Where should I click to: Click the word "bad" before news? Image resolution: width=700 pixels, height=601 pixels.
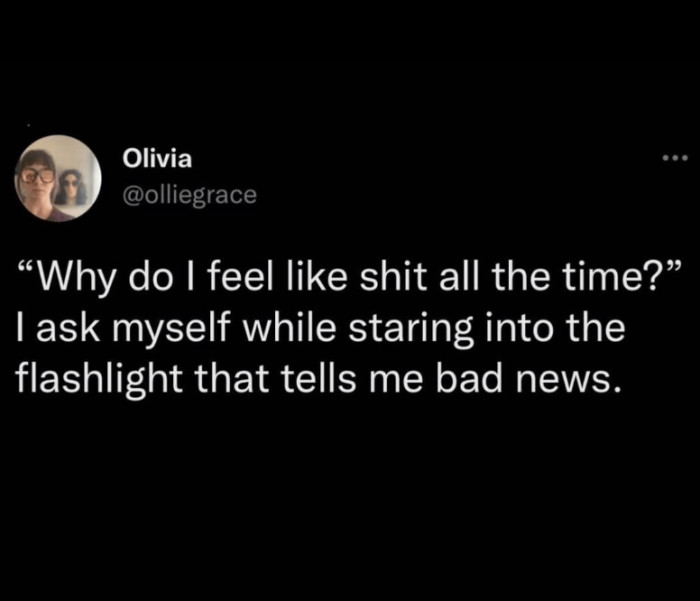[x=469, y=381]
